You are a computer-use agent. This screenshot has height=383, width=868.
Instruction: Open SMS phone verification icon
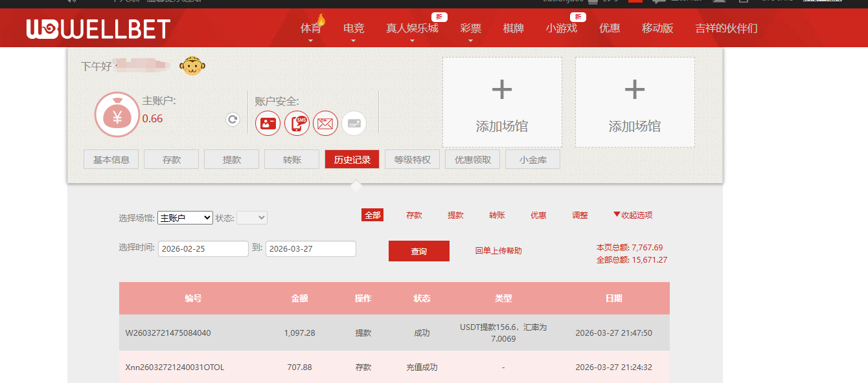click(297, 123)
